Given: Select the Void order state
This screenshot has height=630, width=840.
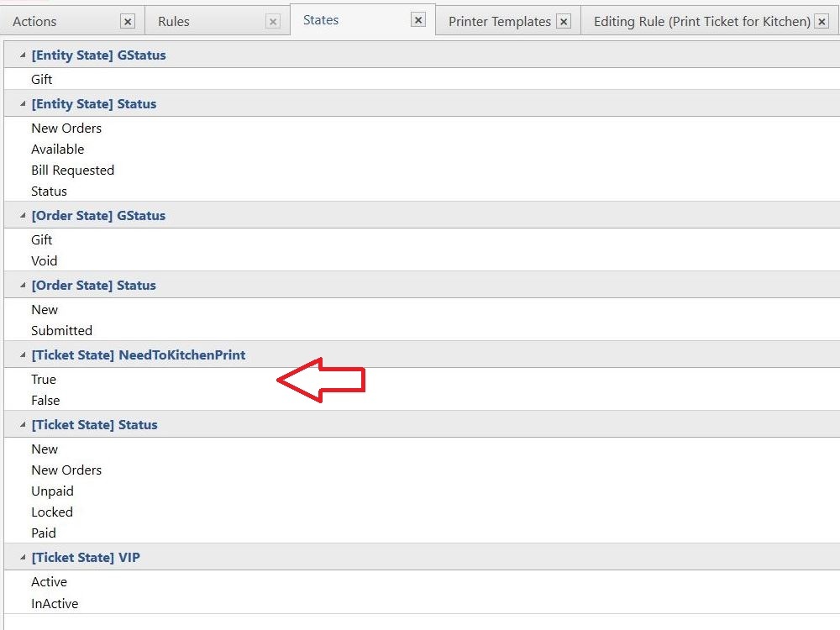Looking at the screenshot, I should [45, 261].
